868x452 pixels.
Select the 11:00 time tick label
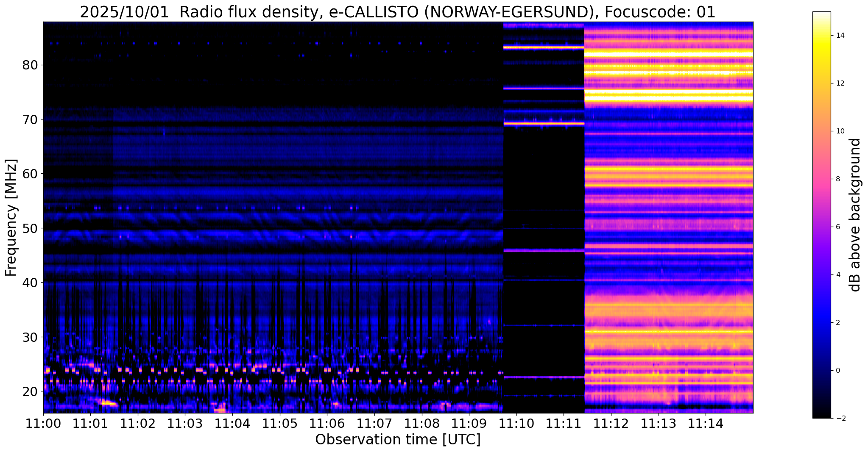(43, 424)
